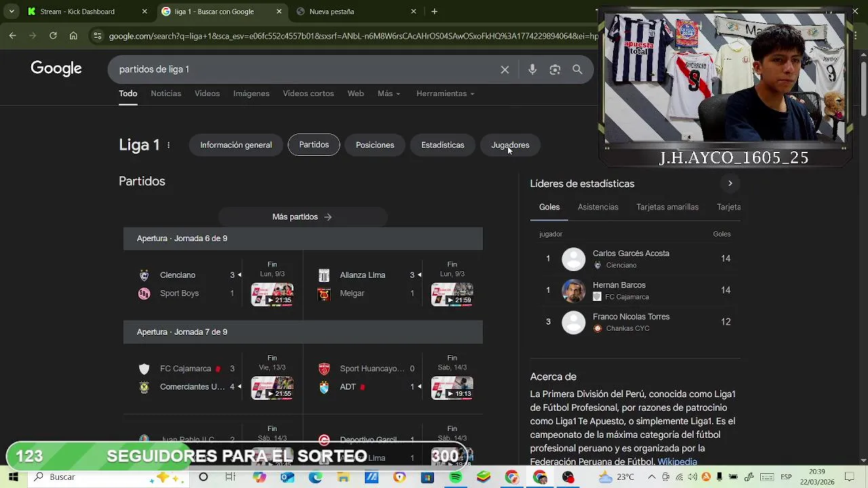Go back with the browser back arrow

pos(12,36)
